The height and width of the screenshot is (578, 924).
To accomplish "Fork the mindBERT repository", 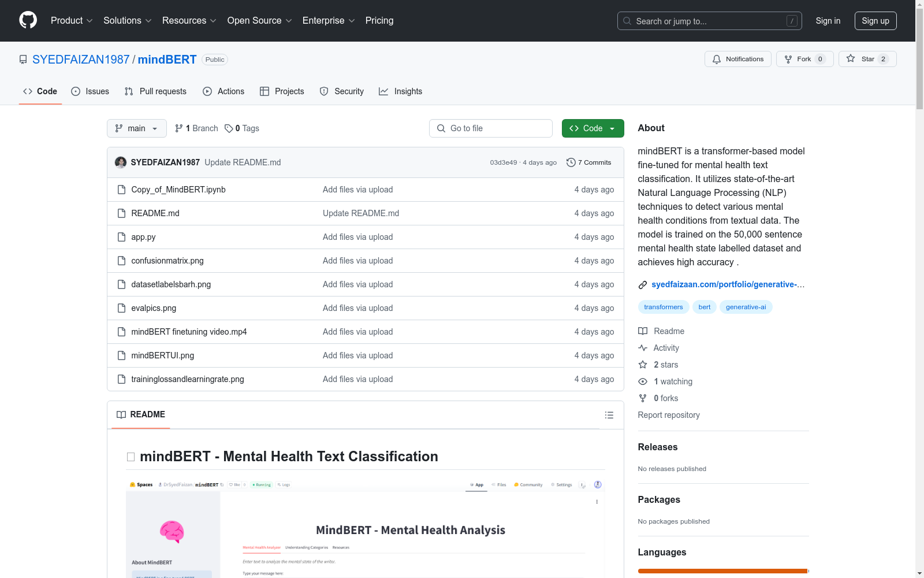I will pos(804,59).
